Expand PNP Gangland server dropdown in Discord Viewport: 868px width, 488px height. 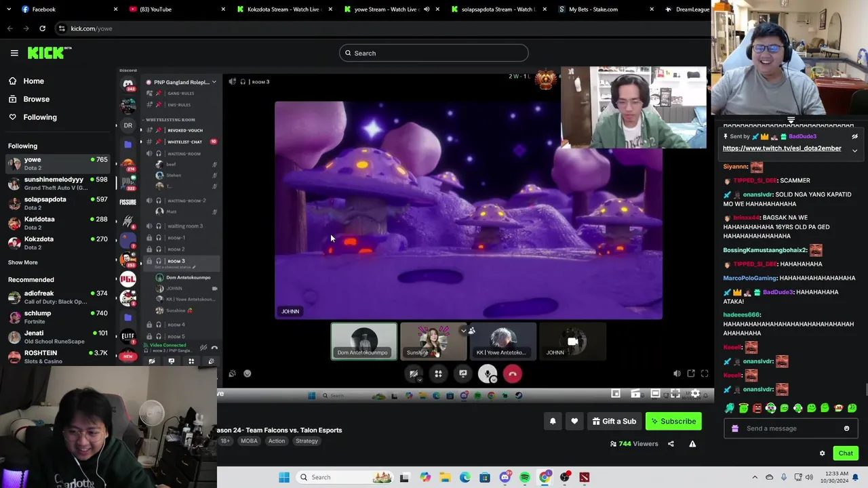tap(214, 82)
